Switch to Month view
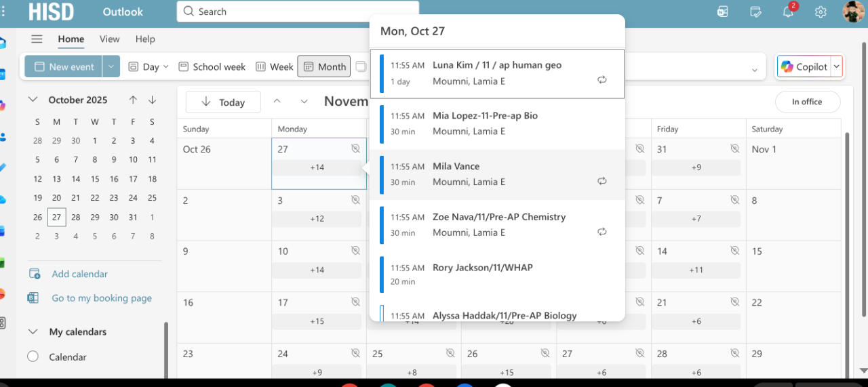The height and width of the screenshot is (387, 868). pos(324,66)
